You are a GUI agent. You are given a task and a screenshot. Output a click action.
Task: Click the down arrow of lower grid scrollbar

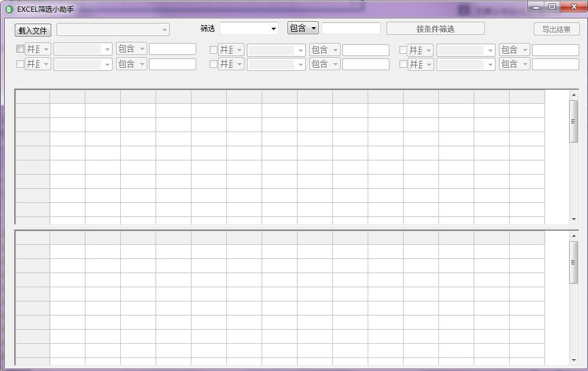pos(574,360)
